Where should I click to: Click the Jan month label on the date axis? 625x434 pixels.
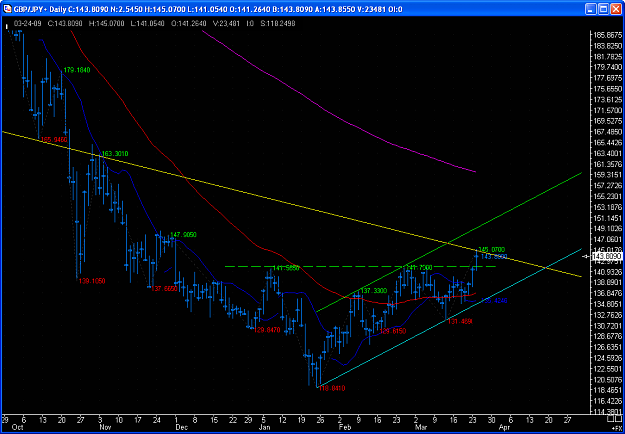coord(265,427)
